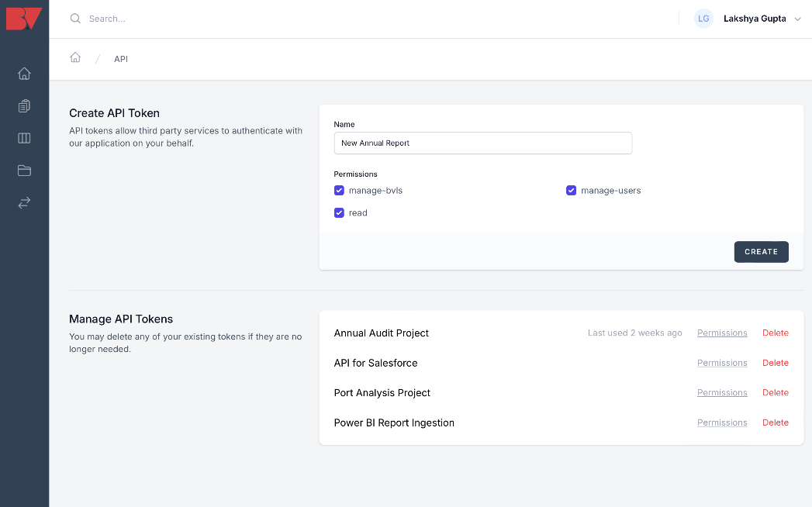812x507 pixels.
Task: Click the transfer arrows sidebar icon
Action: [24, 202]
